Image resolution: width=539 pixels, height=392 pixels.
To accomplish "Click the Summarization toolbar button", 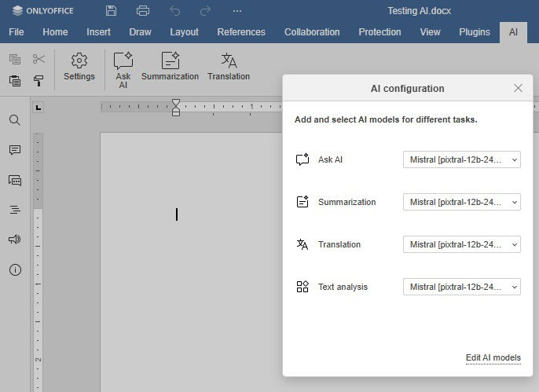I will pyautogui.click(x=170, y=67).
